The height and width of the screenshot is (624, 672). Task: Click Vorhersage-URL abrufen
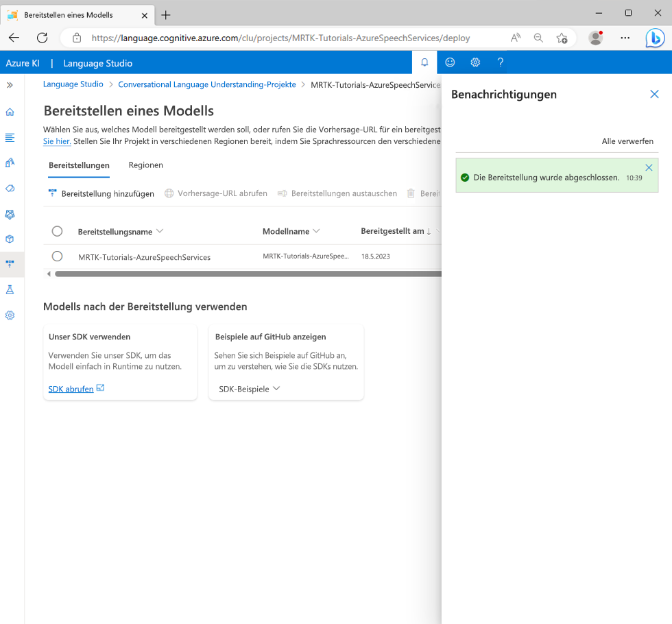216,193
